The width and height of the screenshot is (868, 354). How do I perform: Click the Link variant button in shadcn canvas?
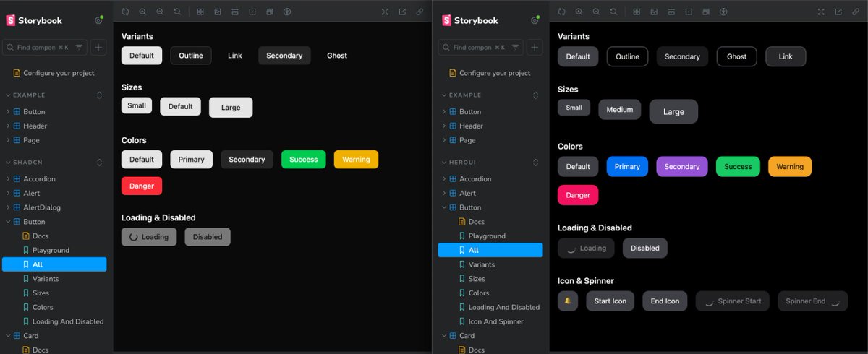click(x=234, y=56)
